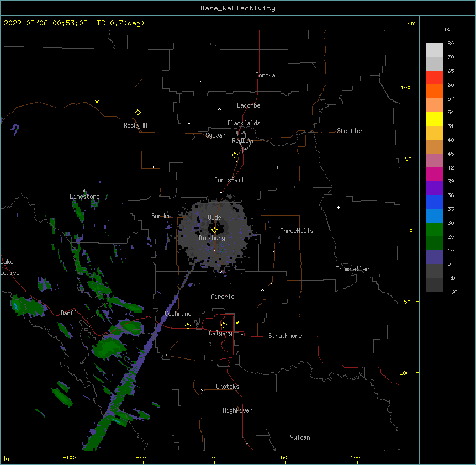This screenshot has width=476, height=465.
Task: Click the white asterisk marker east of Innisfail
Action: (277, 167)
